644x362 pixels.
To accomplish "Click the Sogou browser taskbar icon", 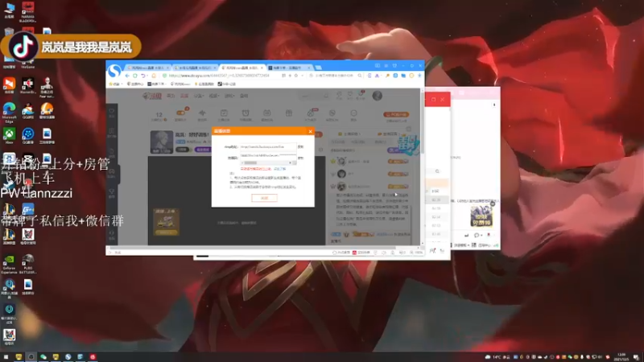I will click(68, 357).
